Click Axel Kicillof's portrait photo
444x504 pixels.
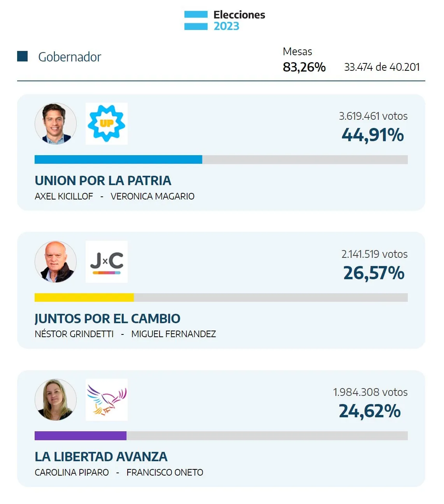56,124
